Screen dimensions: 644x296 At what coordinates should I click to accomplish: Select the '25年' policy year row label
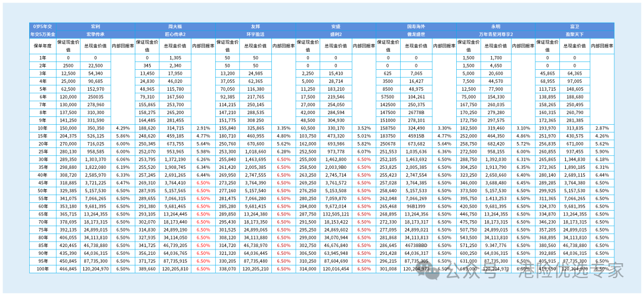coord(42,152)
